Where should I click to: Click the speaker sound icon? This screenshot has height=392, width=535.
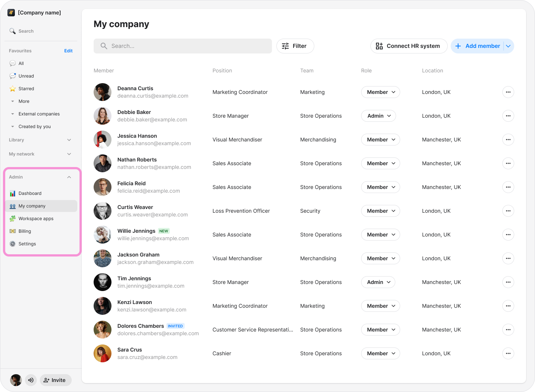point(31,380)
